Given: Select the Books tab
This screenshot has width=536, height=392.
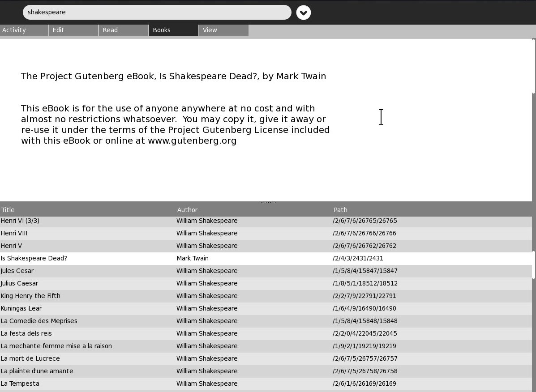Looking at the screenshot, I should click(174, 30).
